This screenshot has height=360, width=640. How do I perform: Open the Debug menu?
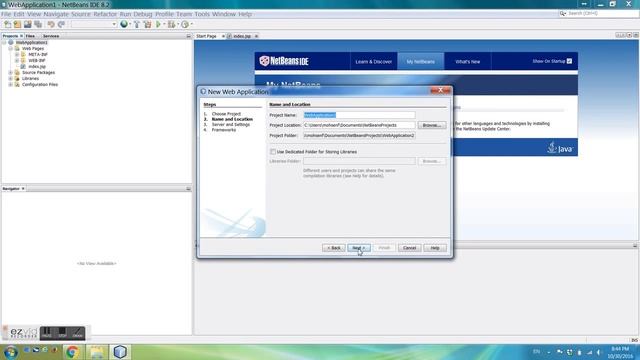click(143, 14)
